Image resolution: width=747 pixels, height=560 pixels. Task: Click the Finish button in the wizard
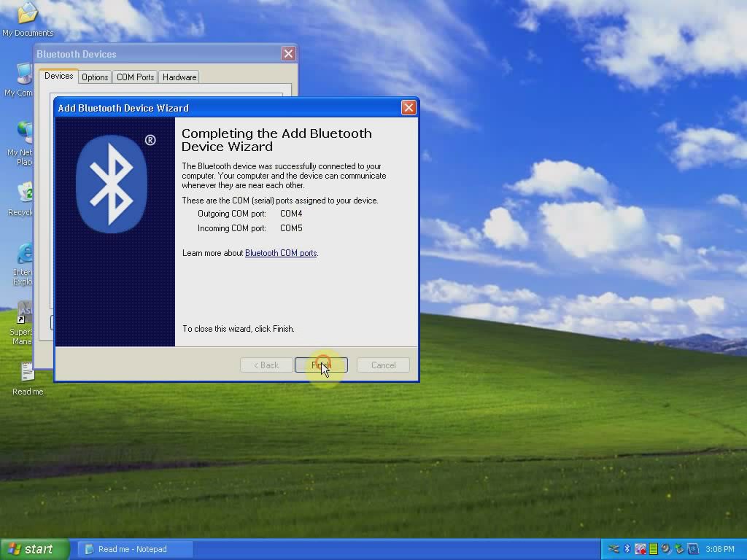coord(321,365)
